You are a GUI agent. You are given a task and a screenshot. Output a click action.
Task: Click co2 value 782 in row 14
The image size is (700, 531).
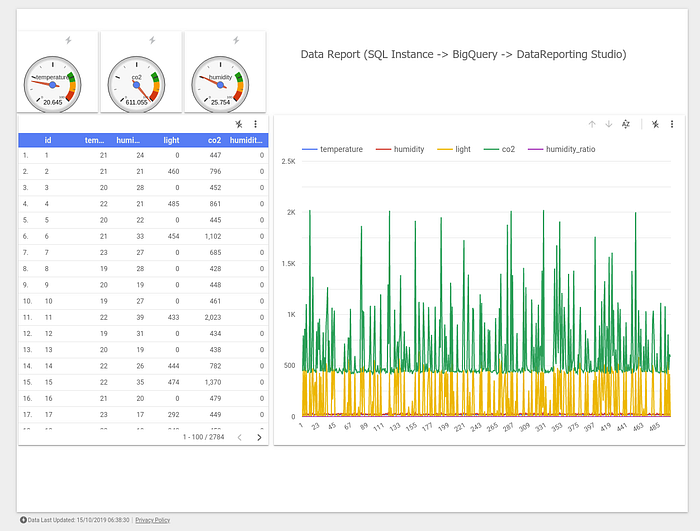click(215, 366)
